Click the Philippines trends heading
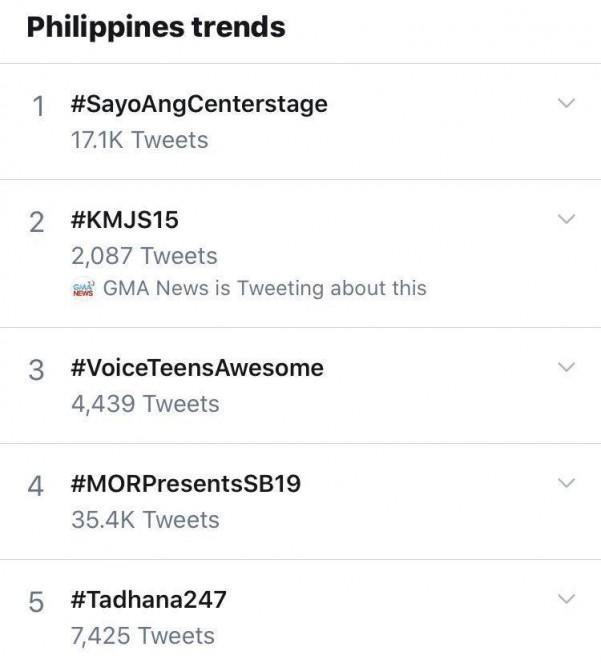 coord(156,27)
